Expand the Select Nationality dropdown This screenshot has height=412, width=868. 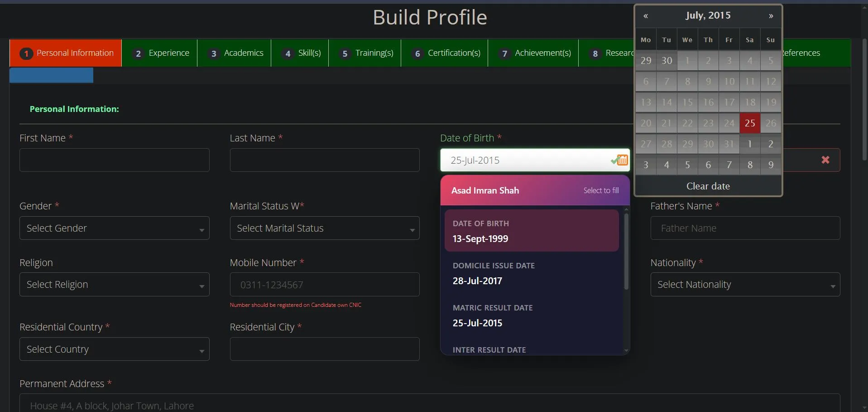[x=744, y=284]
